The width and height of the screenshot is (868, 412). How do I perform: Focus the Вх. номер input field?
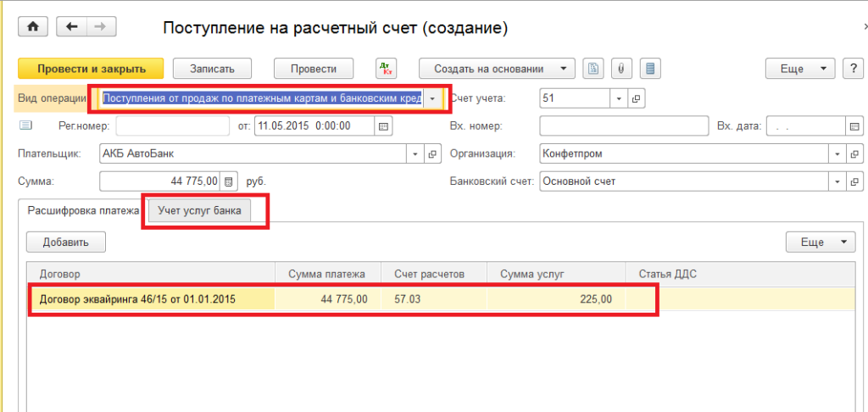coord(625,125)
